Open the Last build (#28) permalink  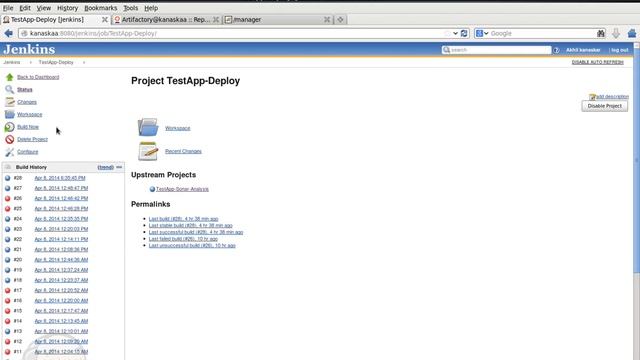(183, 219)
